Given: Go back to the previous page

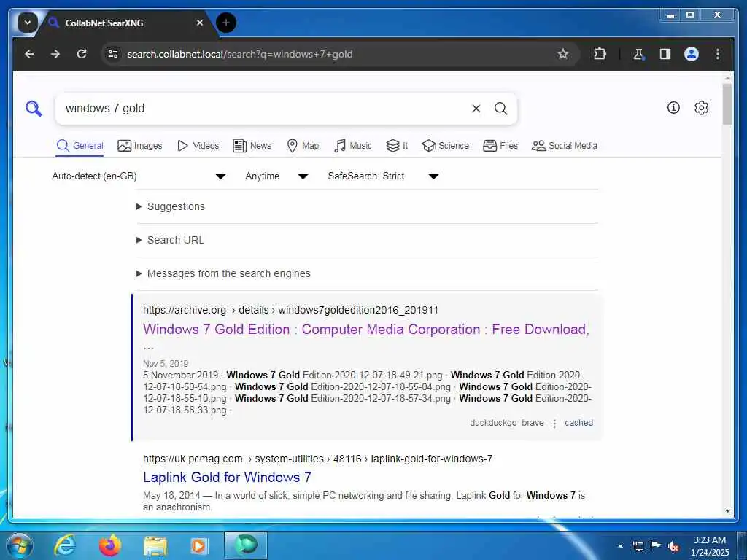Looking at the screenshot, I should coord(29,54).
